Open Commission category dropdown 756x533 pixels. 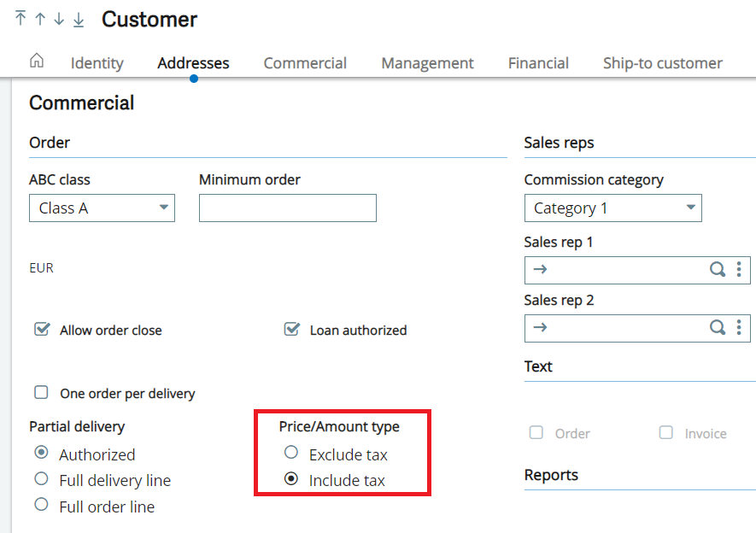[690, 208]
